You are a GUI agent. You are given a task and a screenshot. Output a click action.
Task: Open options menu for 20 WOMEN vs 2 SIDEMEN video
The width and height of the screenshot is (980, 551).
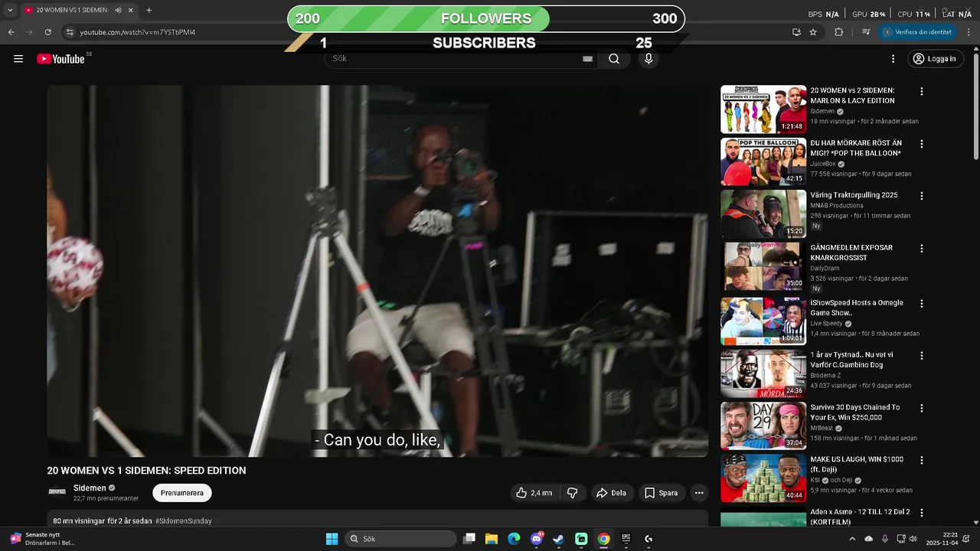tap(922, 92)
